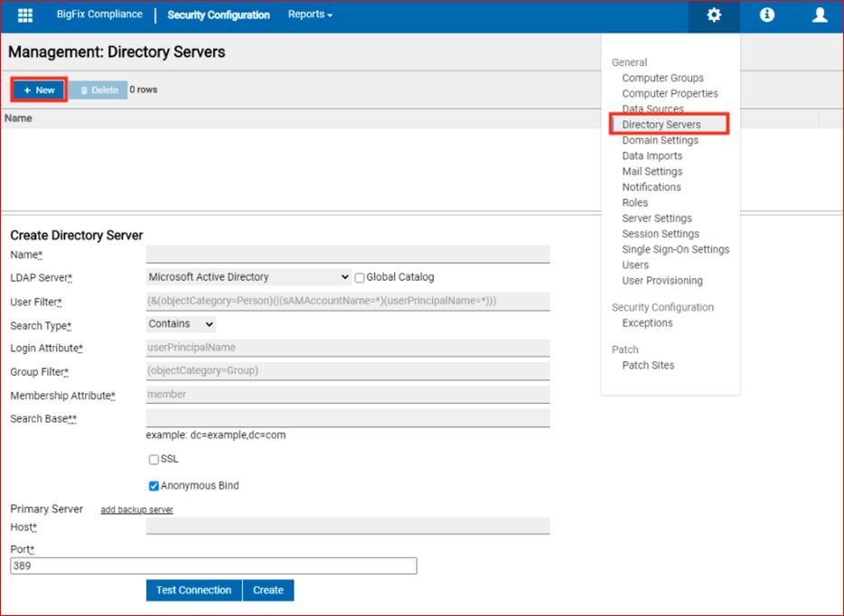The image size is (844, 616).
Task: Focus the Membership Attribute field
Action: coord(348,395)
